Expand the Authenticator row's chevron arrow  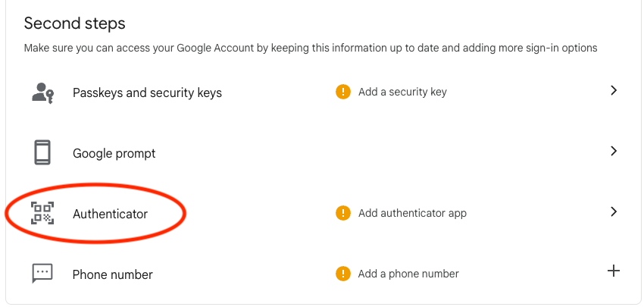(x=614, y=211)
